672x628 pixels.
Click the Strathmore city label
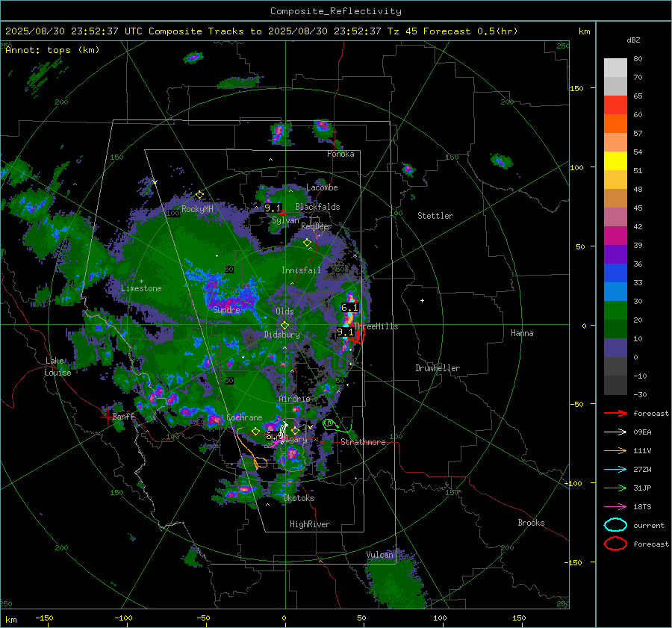(x=363, y=442)
